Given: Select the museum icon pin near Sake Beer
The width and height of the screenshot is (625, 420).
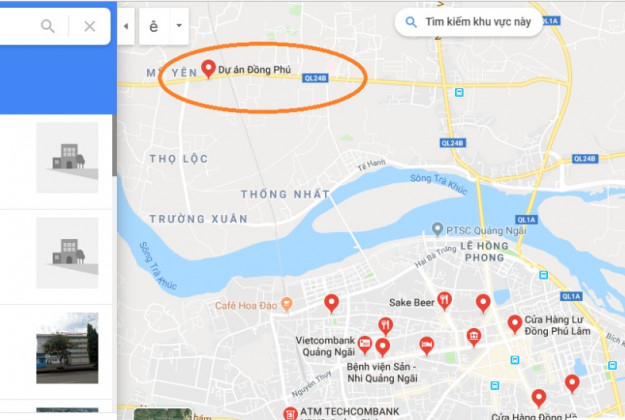Looking at the screenshot, I should (x=474, y=338).
